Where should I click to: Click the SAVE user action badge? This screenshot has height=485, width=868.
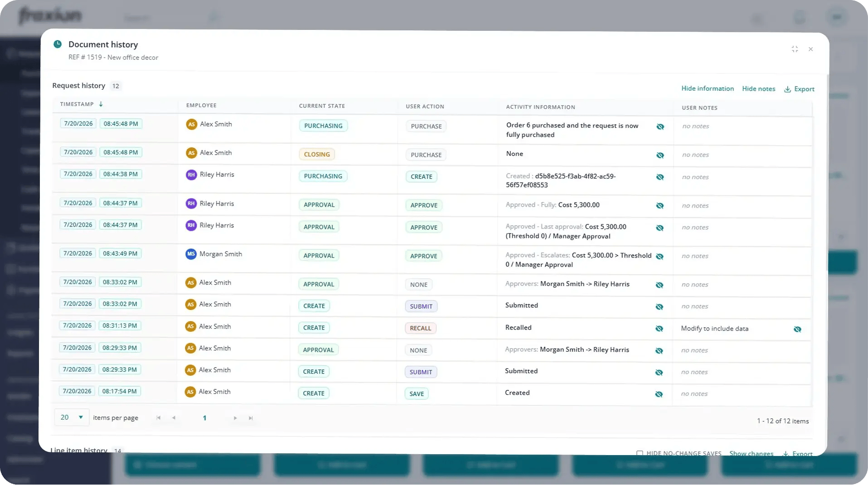click(417, 394)
